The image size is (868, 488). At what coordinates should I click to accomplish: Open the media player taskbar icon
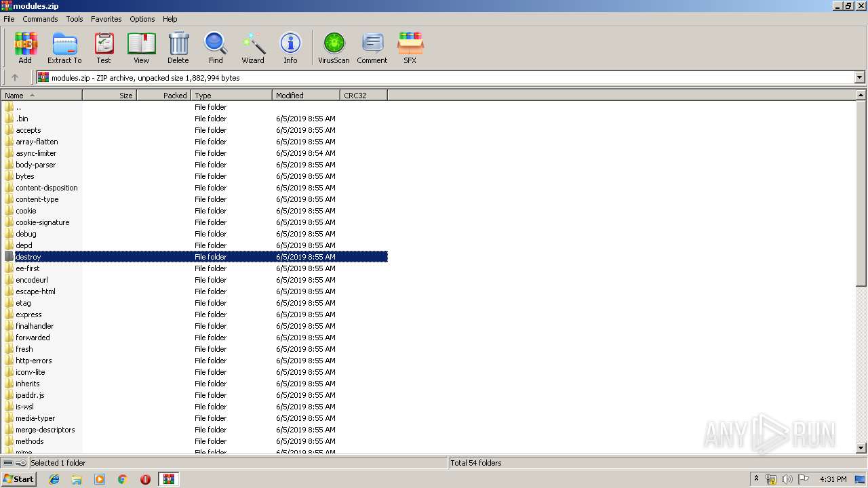point(100,479)
